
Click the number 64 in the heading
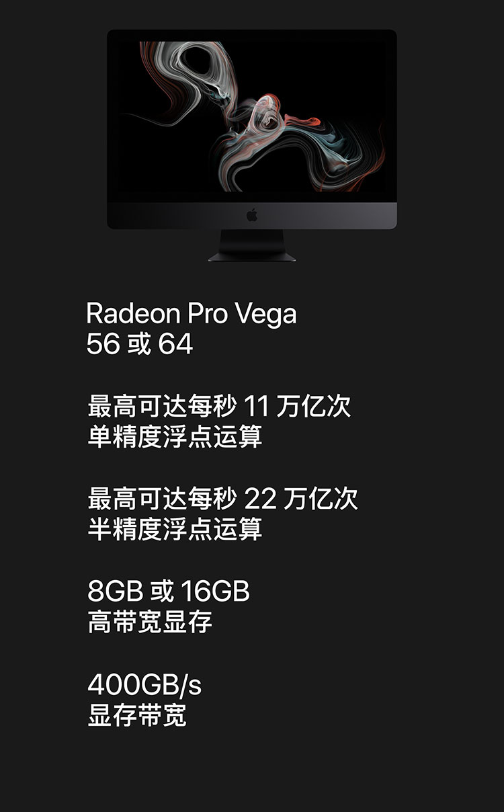[176, 344]
